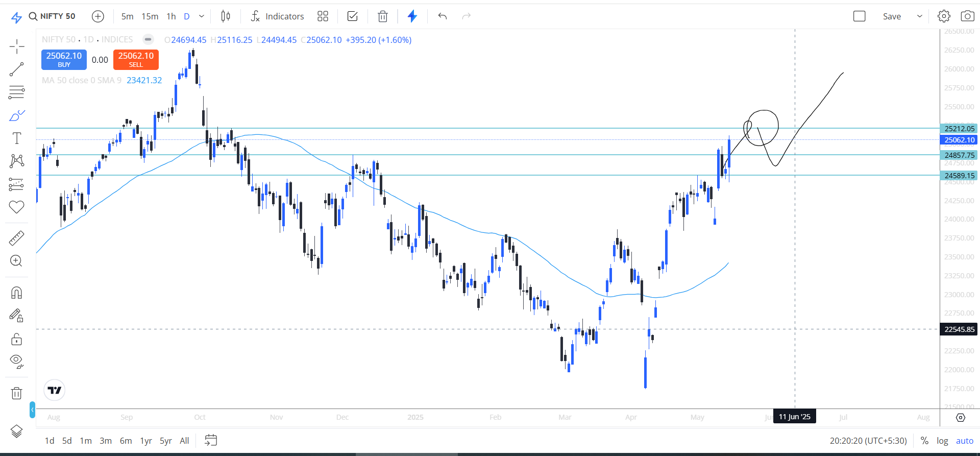
Task: Select the 25212.05 horizontal line price label
Action: click(x=959, y=129)
